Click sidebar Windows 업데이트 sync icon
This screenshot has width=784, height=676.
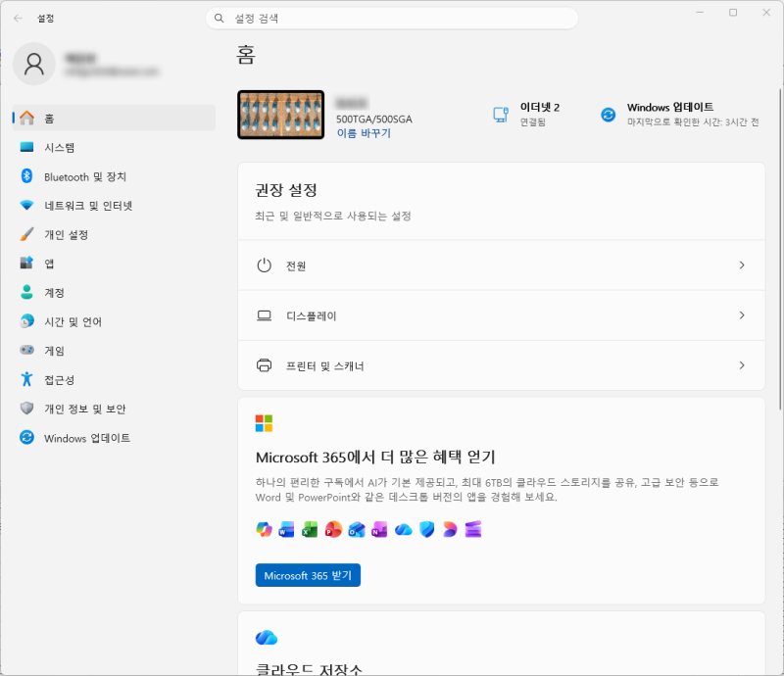point(27,438)
